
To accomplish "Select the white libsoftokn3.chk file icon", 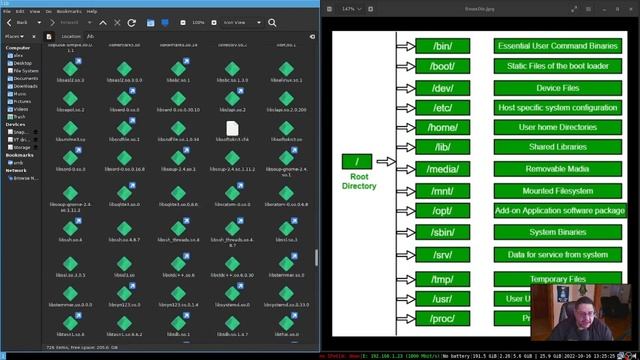I will pyautogui.click(x=232, y=128).
